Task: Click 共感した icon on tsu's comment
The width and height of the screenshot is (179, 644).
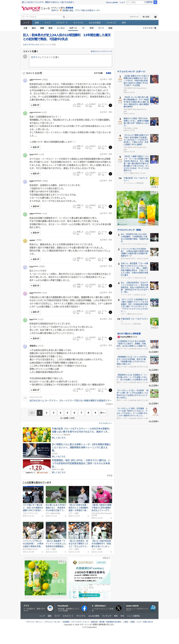Action: tap(74, 285)
